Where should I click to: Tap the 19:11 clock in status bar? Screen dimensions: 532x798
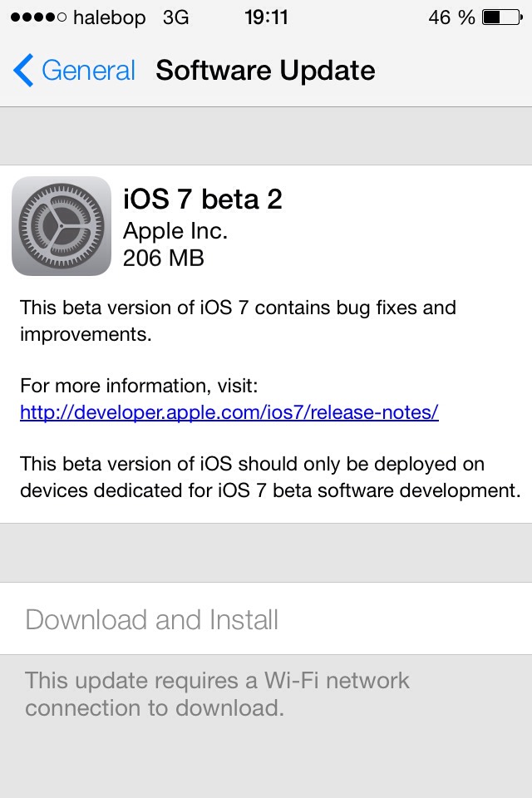pos(265,17)
